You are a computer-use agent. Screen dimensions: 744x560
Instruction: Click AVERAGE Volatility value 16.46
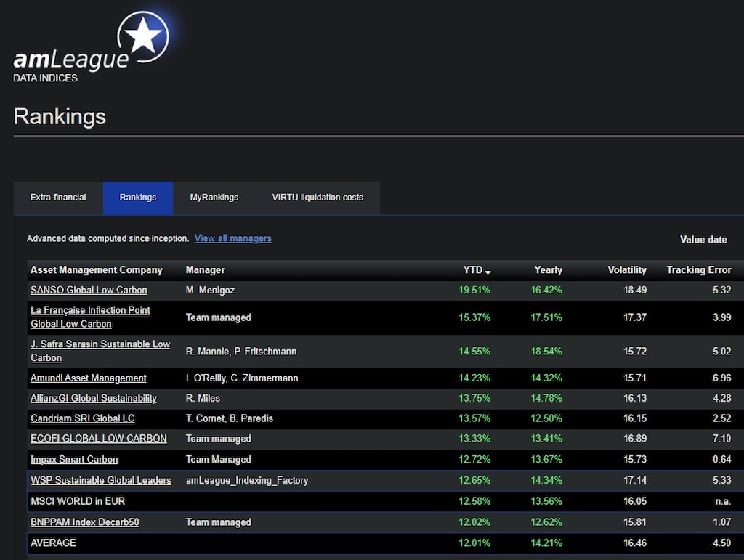pyautogui.click(x=635, y=543)
